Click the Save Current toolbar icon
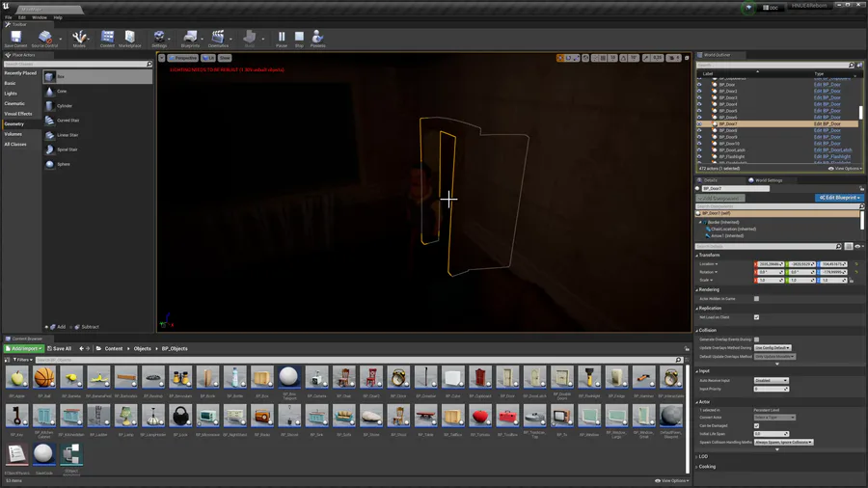Viewport: 868px width, 488px height. click(x=15, y=38)
